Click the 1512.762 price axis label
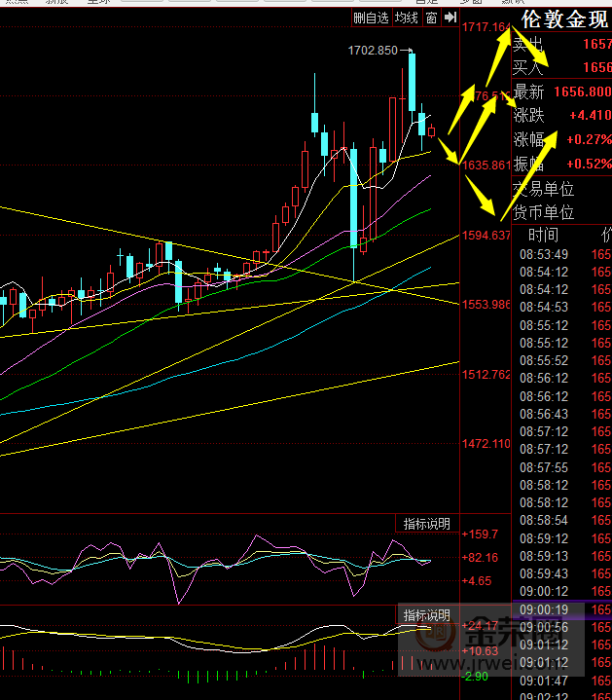 click(x=486, y=374)
